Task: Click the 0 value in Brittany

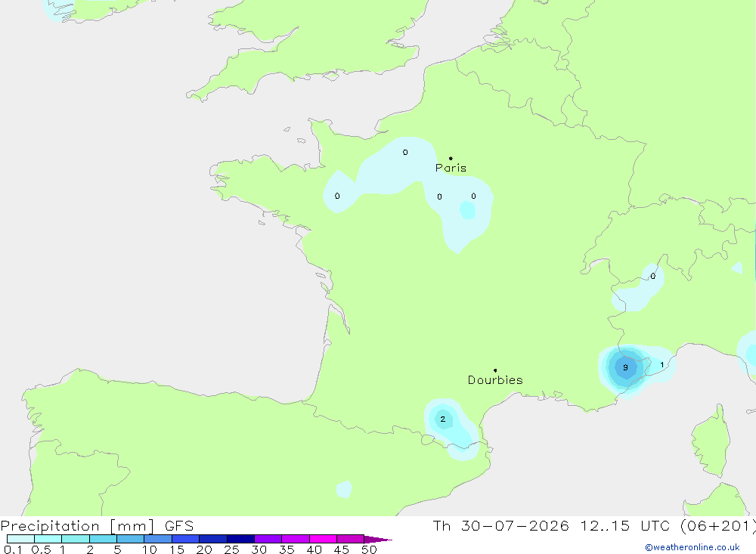Action: point(337,196)
